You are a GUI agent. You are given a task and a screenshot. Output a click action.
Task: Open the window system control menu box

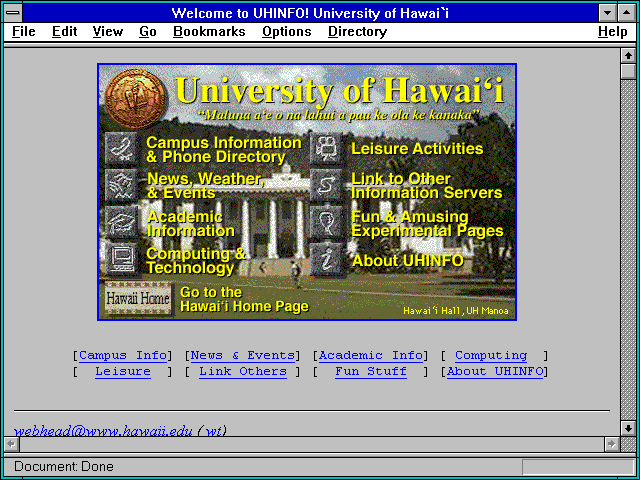pos(13,13)
